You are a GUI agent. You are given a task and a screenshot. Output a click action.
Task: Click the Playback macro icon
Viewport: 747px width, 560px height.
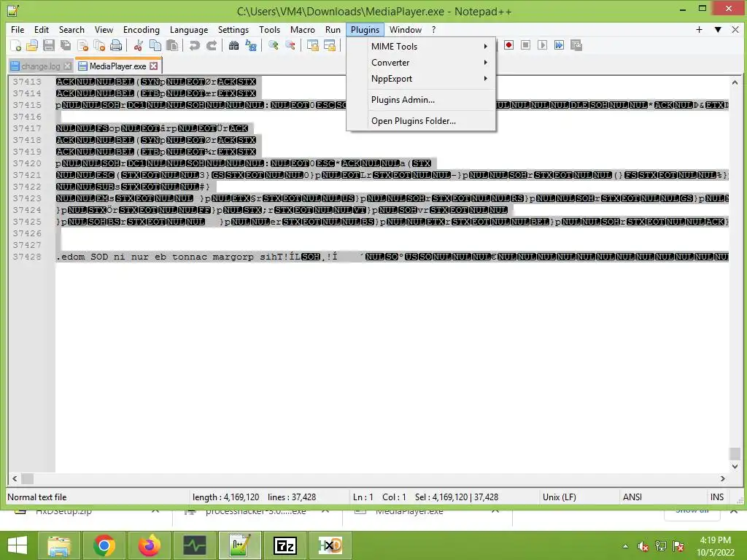click(x=542, y=45)
